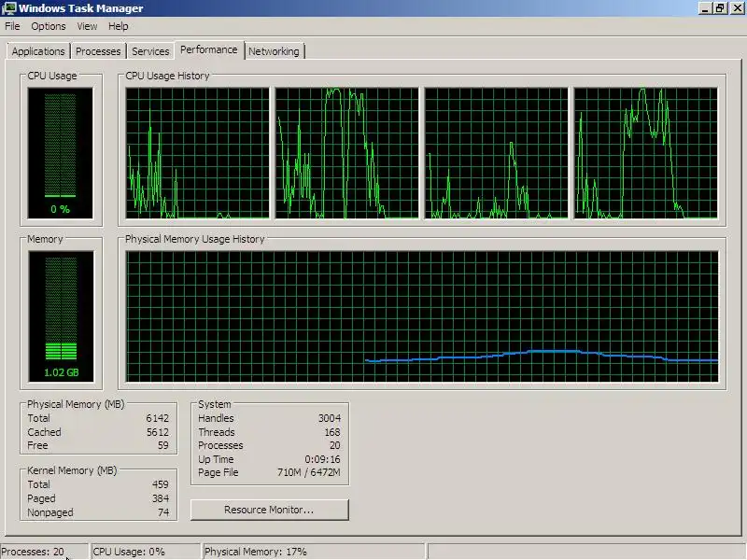The image size is (747, 560).
Task: Click the Page File value 710M / 6472M
Action: 309,472
